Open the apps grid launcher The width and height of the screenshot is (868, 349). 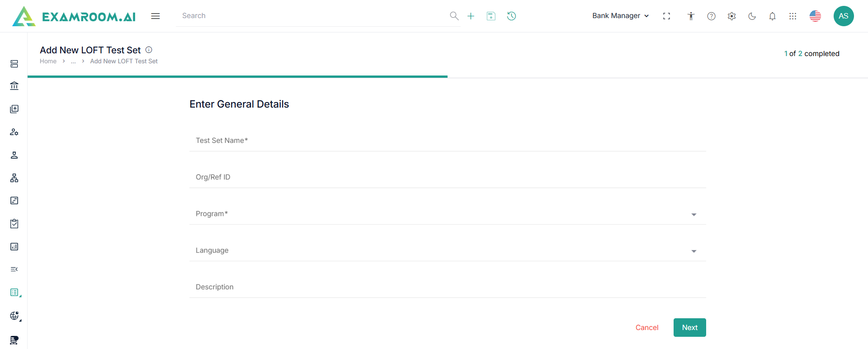[x=793, y=16]
